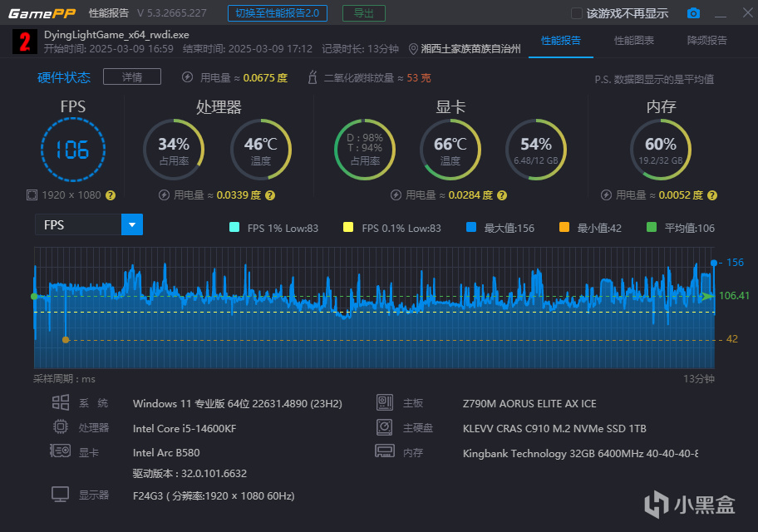
Task: Click the 硬件状态 heading
Action: [x=64, y=77]
